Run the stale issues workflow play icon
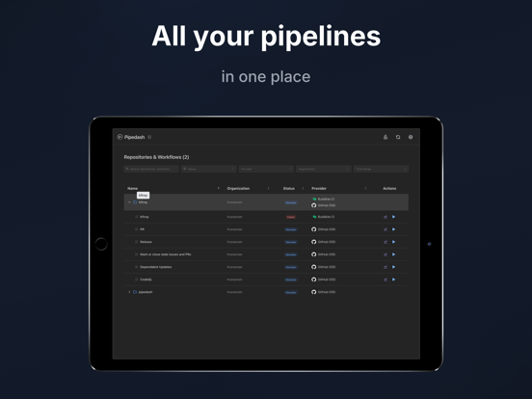The width and height of the screenshot is (532, 399). [393, 254]
